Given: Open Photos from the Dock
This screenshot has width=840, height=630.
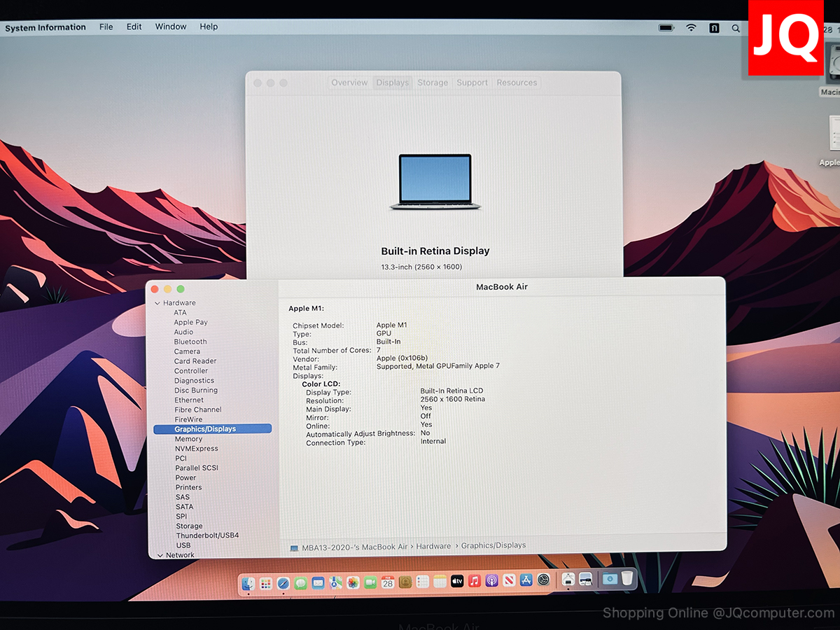Looking at the screenshot, I should coord(353,582).
